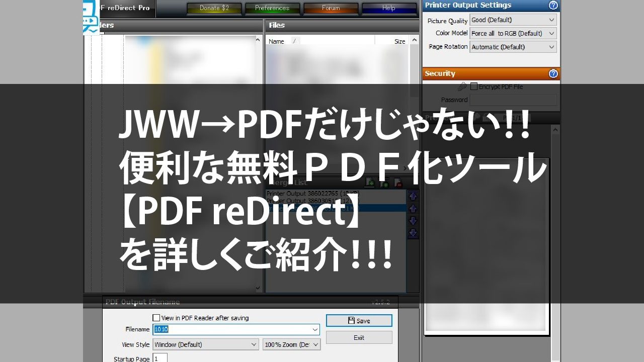
Task: Open the Forum link button
Action: [x=331, y=8]
